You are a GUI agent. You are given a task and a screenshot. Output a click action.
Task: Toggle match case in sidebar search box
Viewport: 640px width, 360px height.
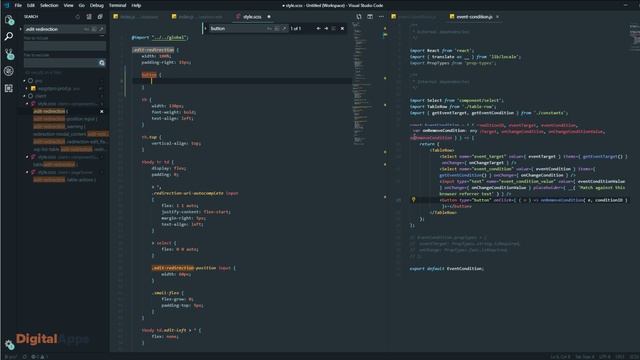pyautogui.click(x=87, y=29)
